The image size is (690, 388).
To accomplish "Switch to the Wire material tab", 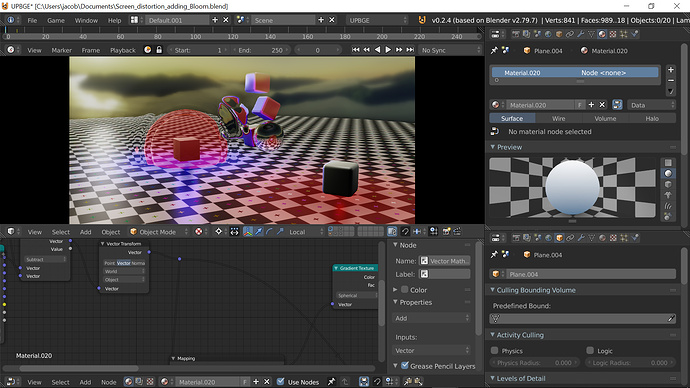I will pyautogui.click(x=558, y=118).
